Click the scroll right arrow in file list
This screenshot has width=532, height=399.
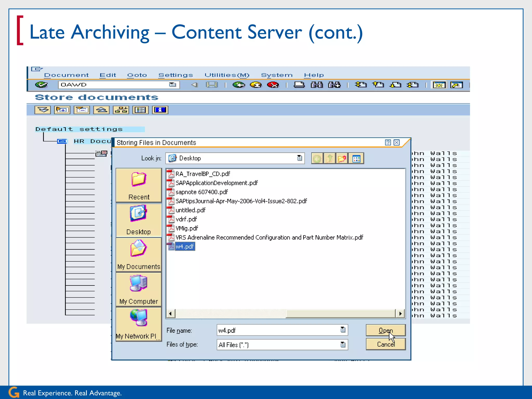(400, 314)
